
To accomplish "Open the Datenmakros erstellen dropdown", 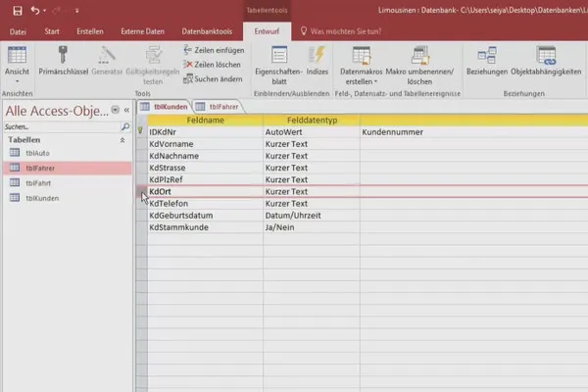I will pyautogui.click(x=361, y=66).
